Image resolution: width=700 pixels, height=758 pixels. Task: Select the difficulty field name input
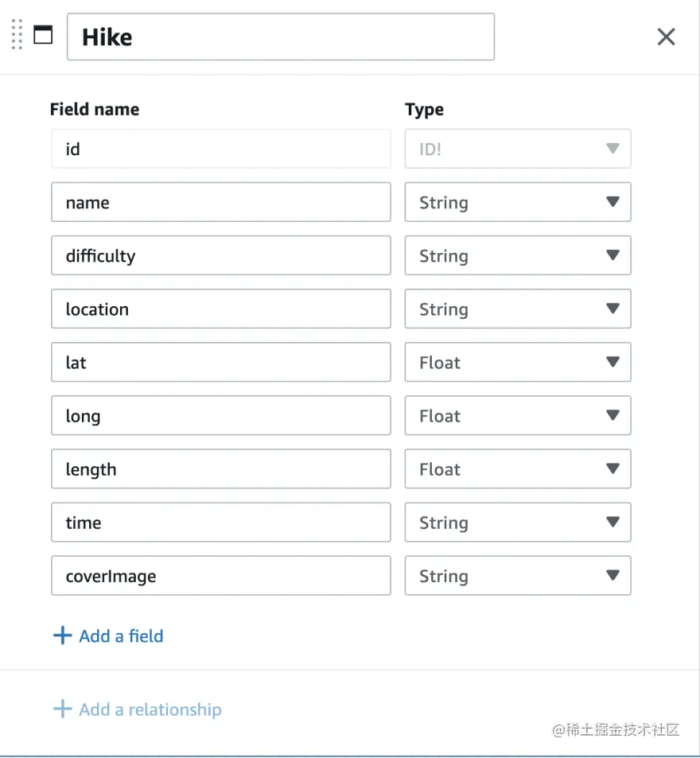pyautogui.click(x=220, y=255)
